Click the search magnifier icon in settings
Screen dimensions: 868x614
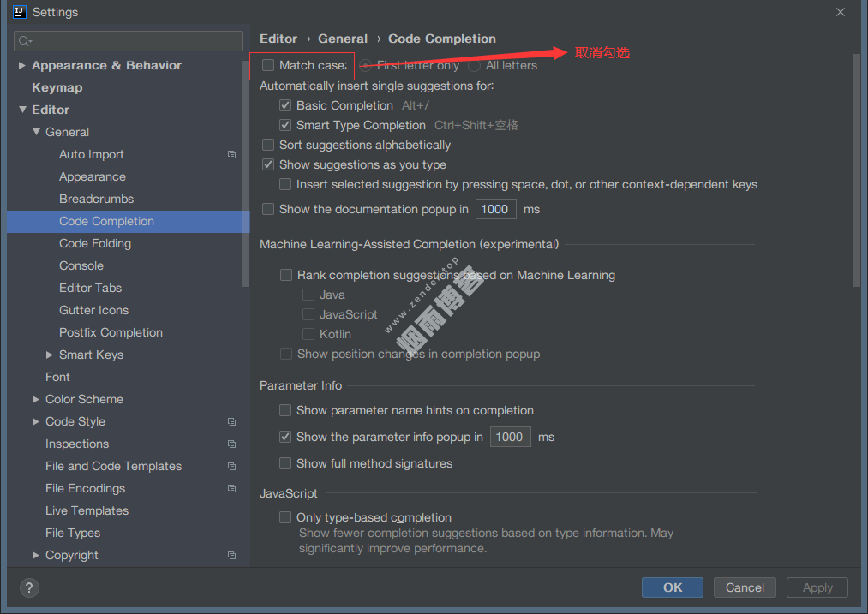(24, 41)
